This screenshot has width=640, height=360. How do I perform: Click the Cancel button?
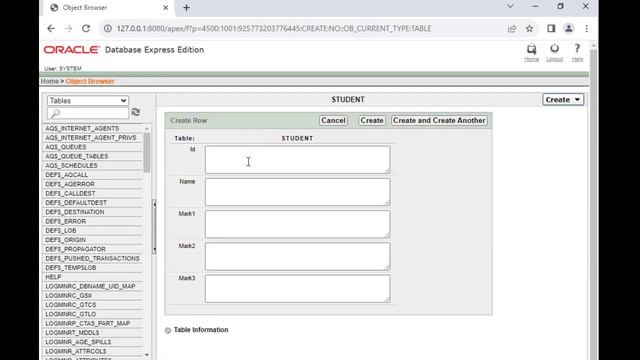333,120
